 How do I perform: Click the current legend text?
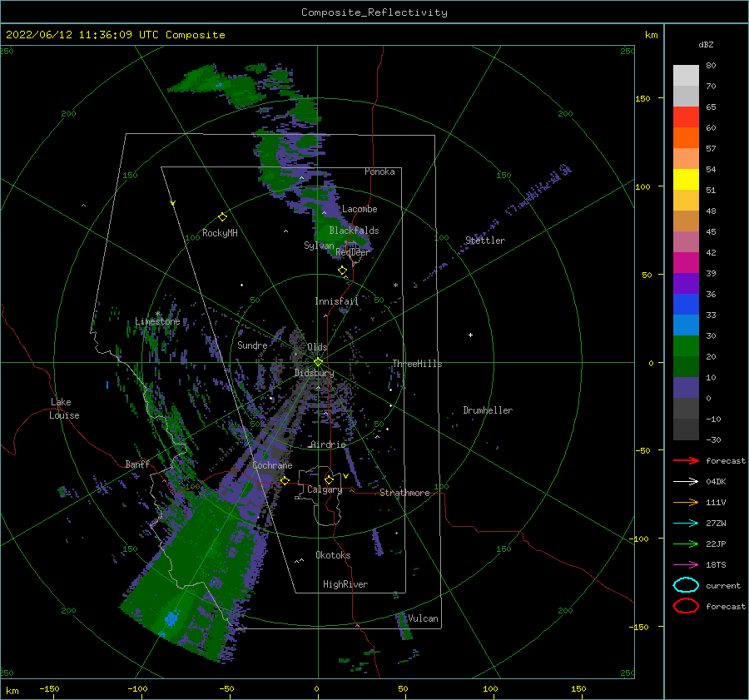[722, 585]
